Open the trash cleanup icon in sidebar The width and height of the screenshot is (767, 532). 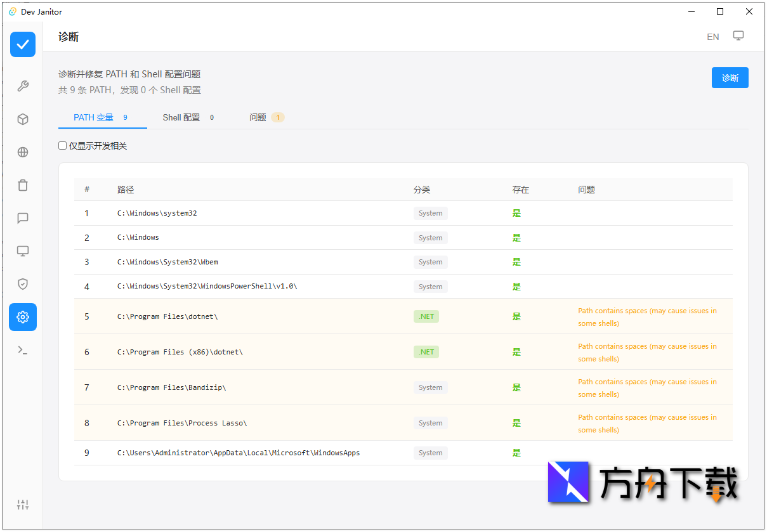[x=23, y=185]
